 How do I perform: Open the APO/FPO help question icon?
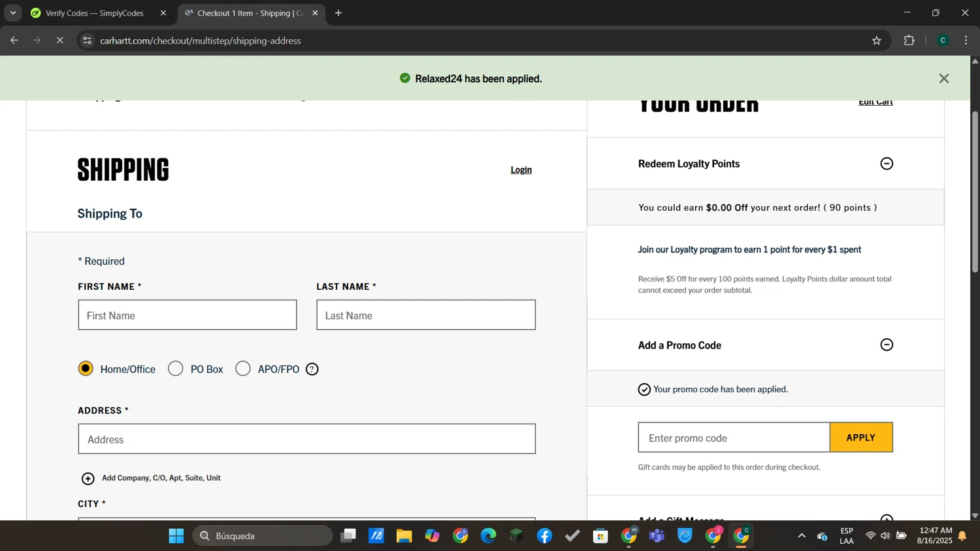pos(312,370)
